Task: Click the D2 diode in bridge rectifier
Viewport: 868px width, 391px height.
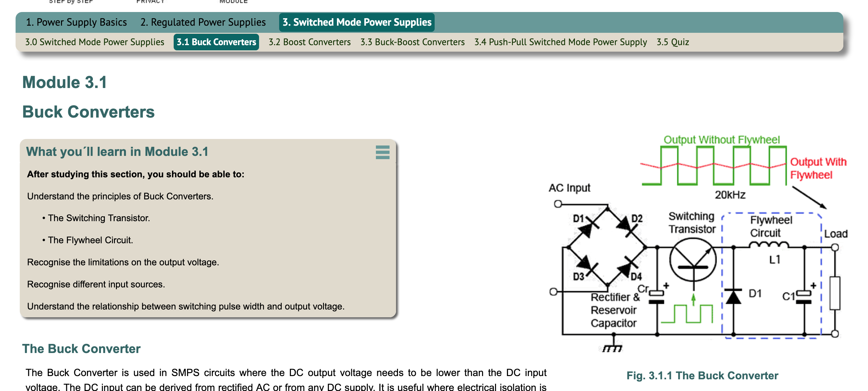Action: (627, 226)
